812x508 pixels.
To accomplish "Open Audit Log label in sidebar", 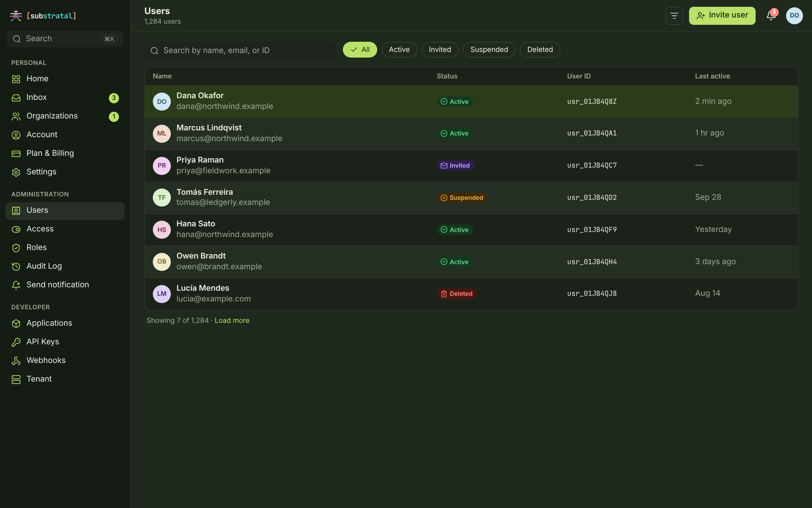I will coord(44,266).
